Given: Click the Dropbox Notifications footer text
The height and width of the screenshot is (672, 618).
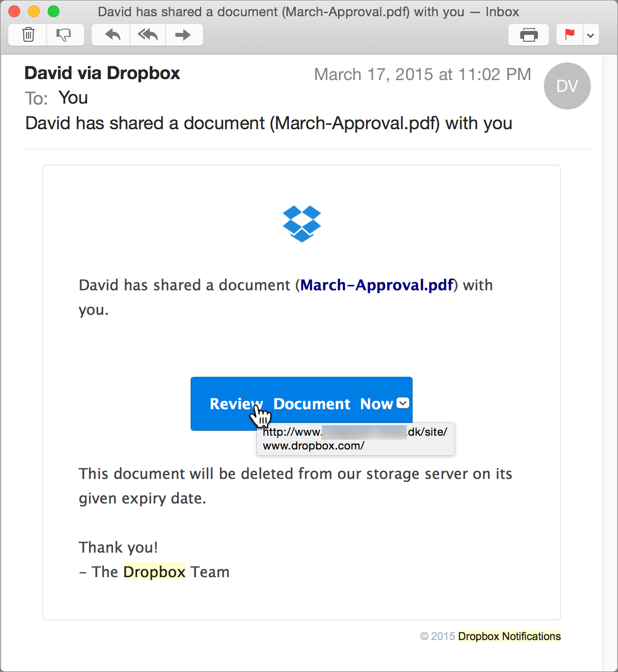Looking at the screenshot, I should click(x=509, y=636).
